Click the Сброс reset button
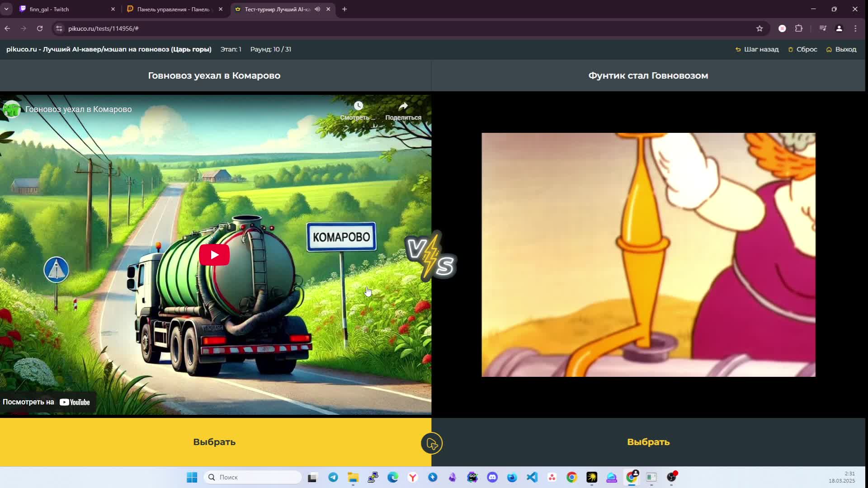Image resolution: width=868 pixels, height=488 pixels. tap(802, 49)
